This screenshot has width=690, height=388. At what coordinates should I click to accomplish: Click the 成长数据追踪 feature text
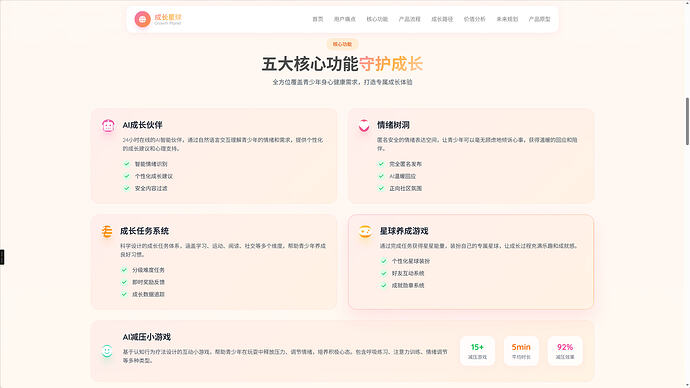pyautogui.click(x=148, y=294)
